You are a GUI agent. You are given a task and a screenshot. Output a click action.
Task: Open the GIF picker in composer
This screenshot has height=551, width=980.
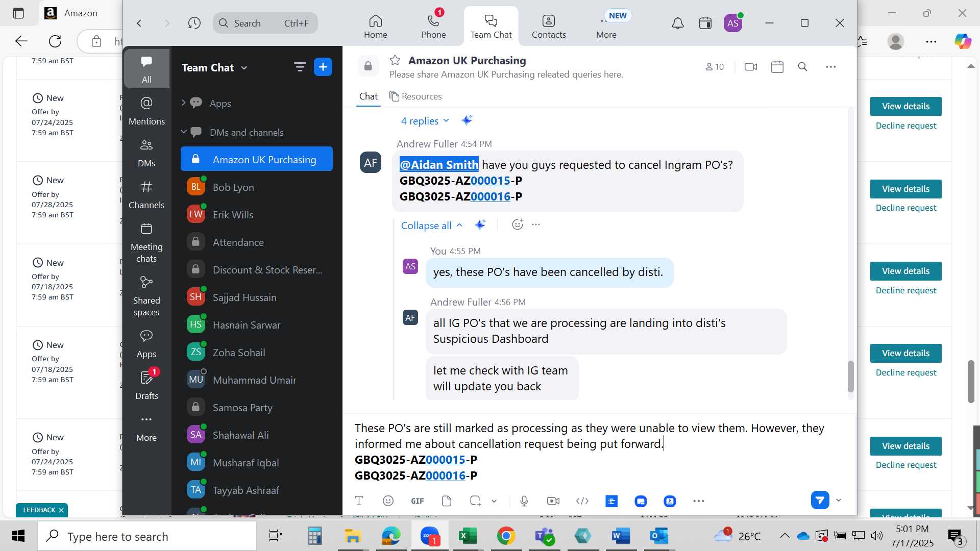pyautogui.click(x=418, y=501)
